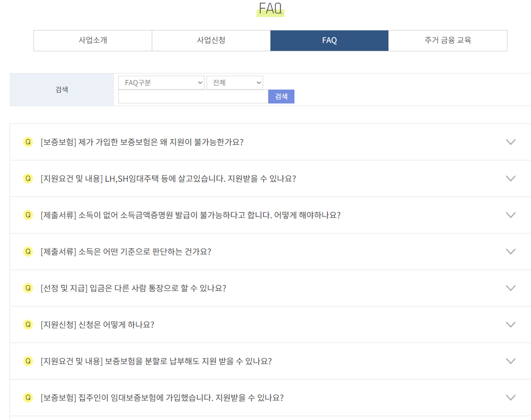Image resolution: width=531 pixels, height=420 pixels.
Task: Click the Q badge for the 지원신청 방법 question
Action: [28, 324]
